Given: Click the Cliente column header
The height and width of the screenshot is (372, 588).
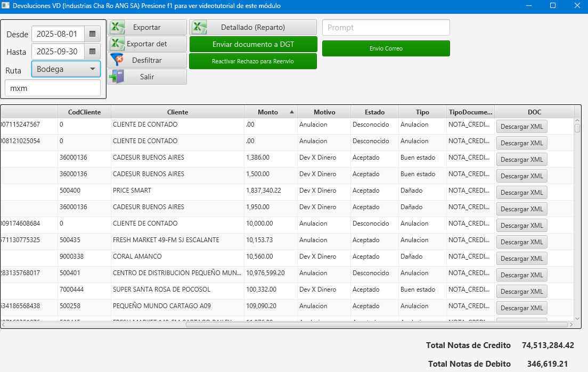Looking at the screenshot, I should click(177, 112).
